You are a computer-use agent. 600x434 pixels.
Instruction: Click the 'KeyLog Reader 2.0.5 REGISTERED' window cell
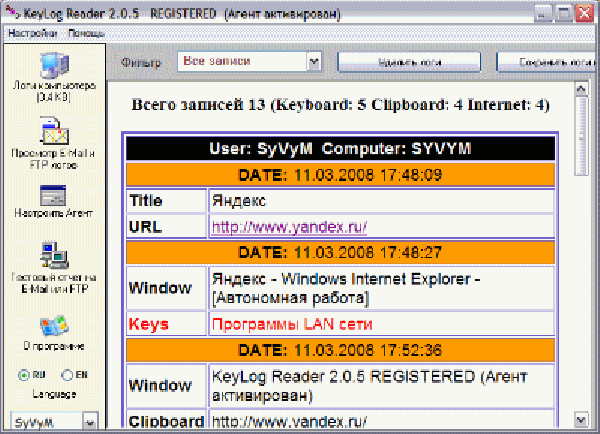[381, 385]
